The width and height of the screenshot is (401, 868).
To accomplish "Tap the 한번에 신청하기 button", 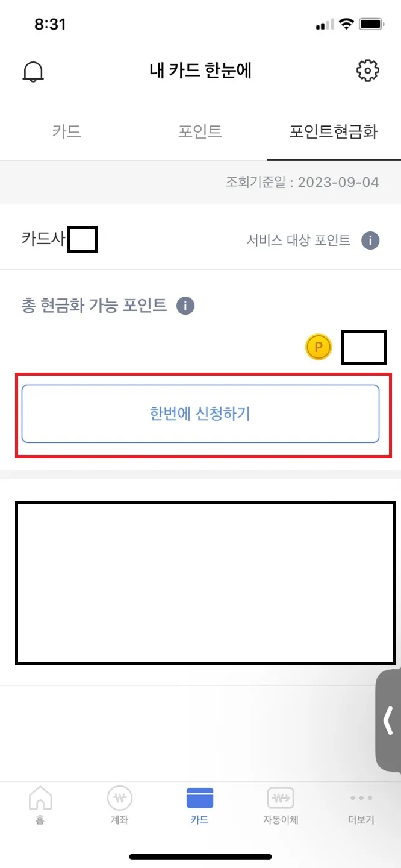I will [x=200, y=414].
